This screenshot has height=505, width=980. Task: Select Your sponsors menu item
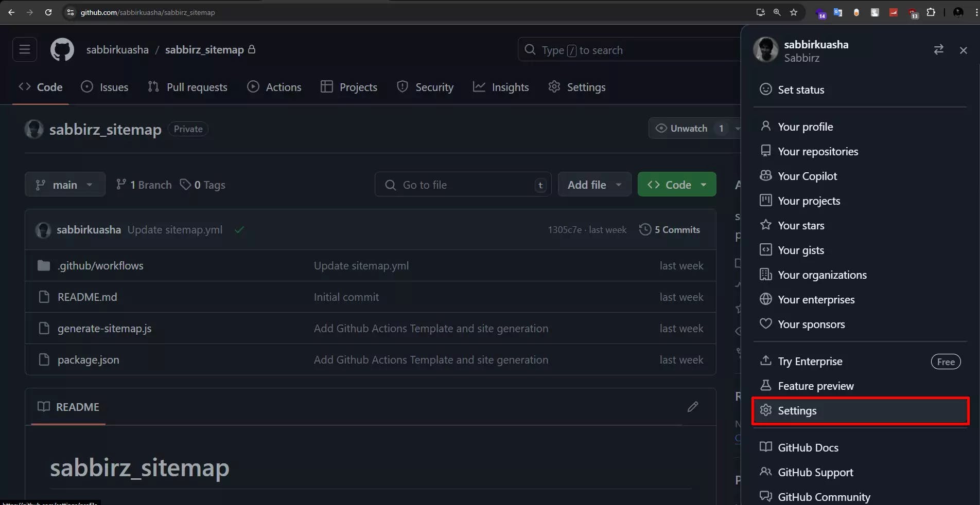860,324
